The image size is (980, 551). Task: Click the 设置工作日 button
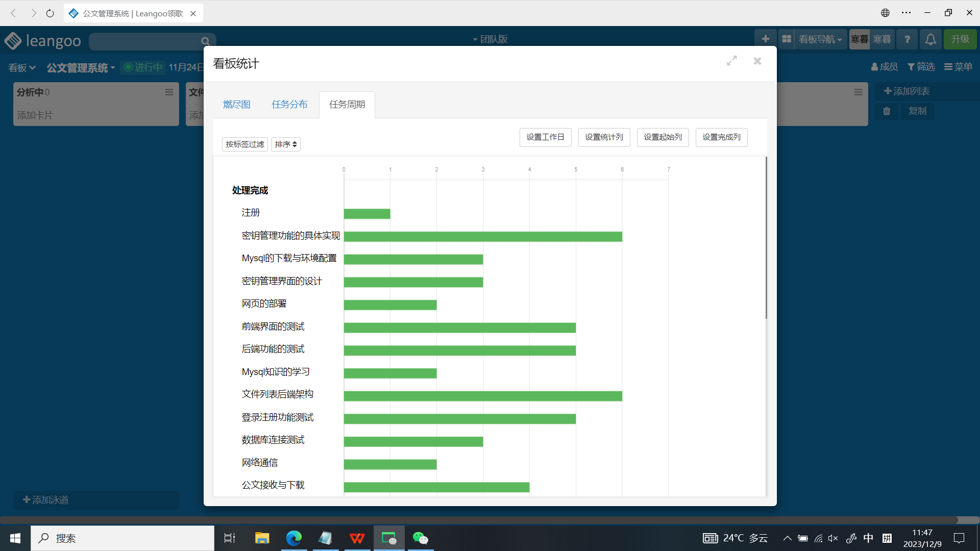545,137
